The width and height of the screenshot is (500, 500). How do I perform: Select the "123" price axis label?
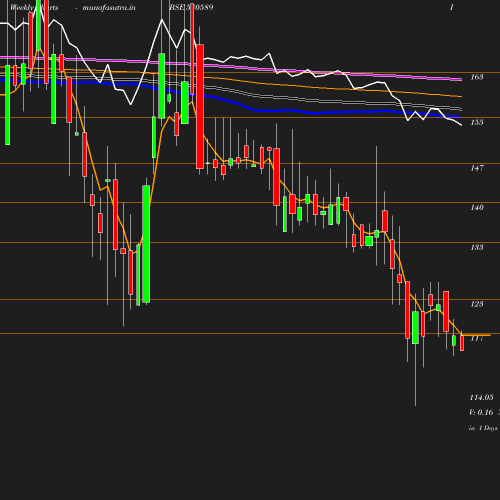(x=477, y=304)
